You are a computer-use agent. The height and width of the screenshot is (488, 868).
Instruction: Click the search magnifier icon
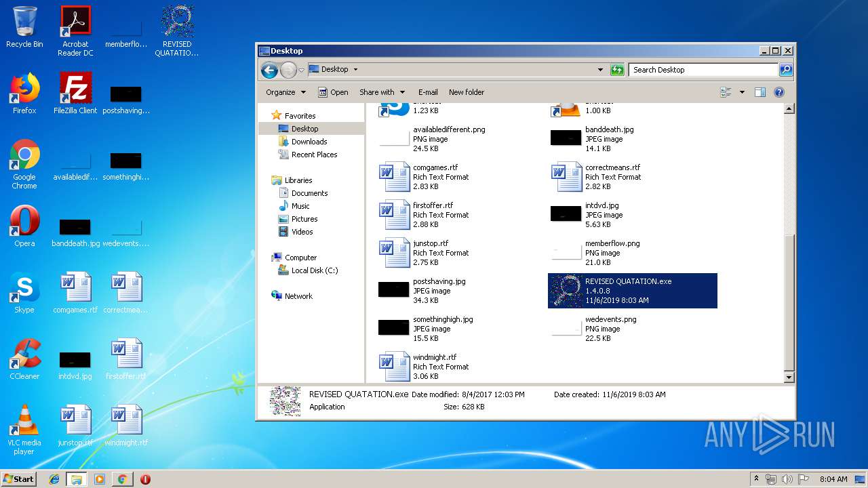[785, 69]
